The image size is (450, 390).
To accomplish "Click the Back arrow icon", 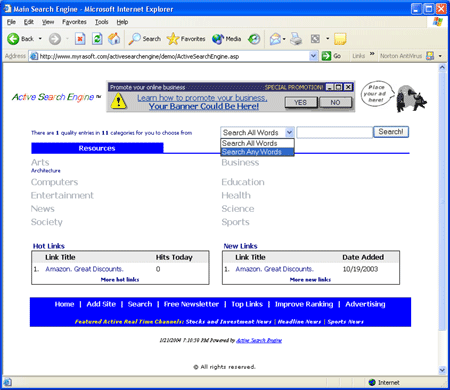I will point(13,39).
